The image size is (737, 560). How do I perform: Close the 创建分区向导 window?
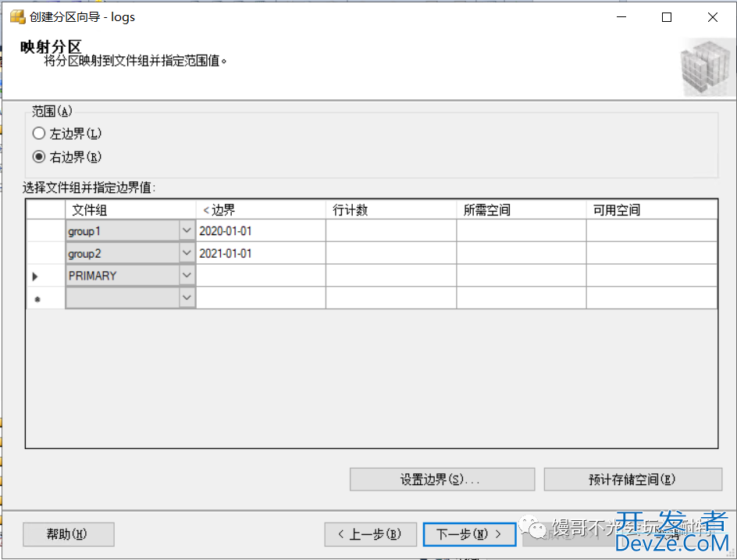coord(713,17)
